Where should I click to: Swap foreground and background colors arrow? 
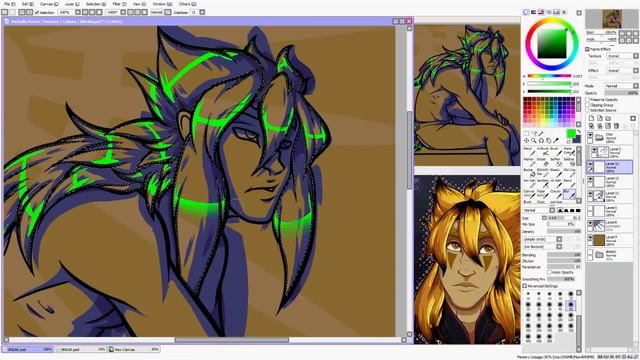pyautogui.click(x=578, y=132)
